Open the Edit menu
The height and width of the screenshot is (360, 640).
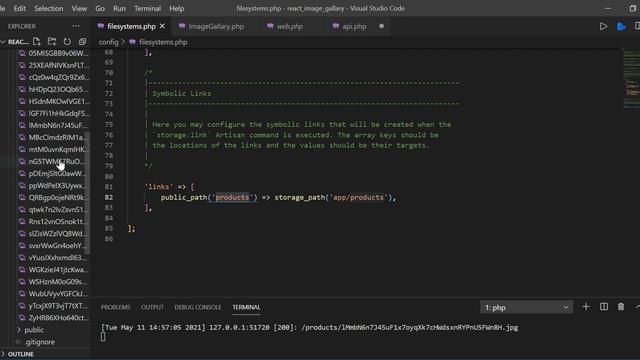[x=20, y=8]
